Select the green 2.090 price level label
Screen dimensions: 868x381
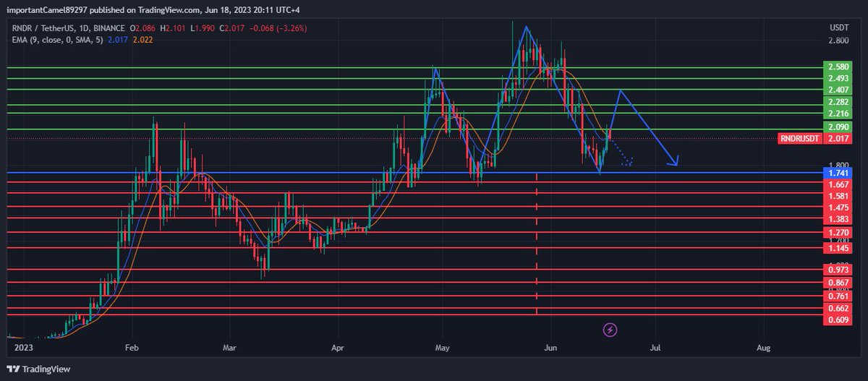tap(838, 127)
